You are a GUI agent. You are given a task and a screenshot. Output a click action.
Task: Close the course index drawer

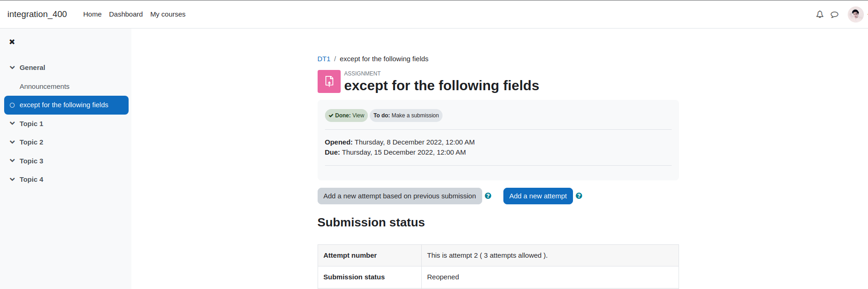pyautogui.click(x=12, y=42)
